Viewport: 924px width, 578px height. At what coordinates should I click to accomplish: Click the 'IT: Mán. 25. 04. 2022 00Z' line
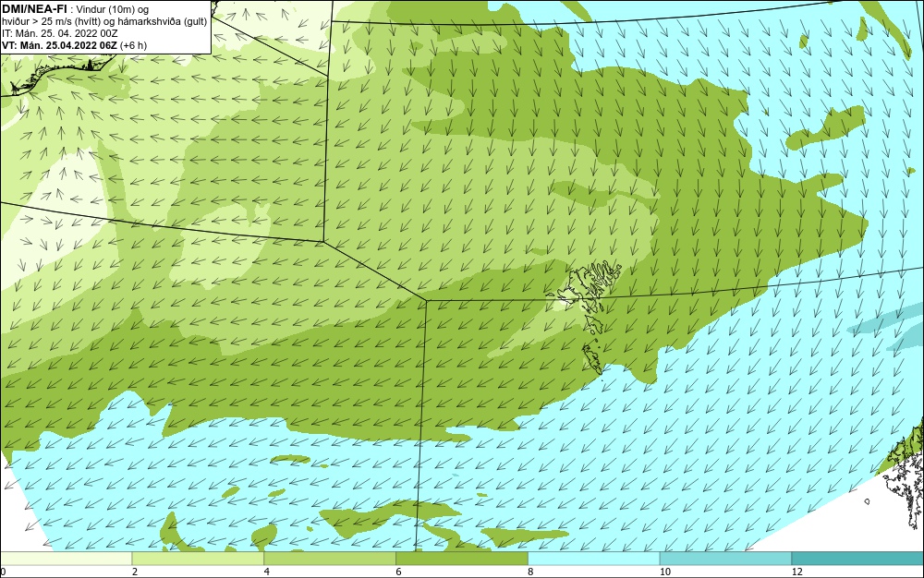click(60, 33)
